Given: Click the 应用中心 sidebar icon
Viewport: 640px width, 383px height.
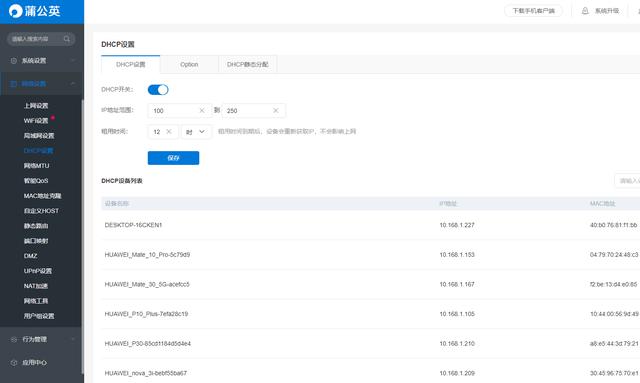Looking at the screenshot, I should pos(13,363).
